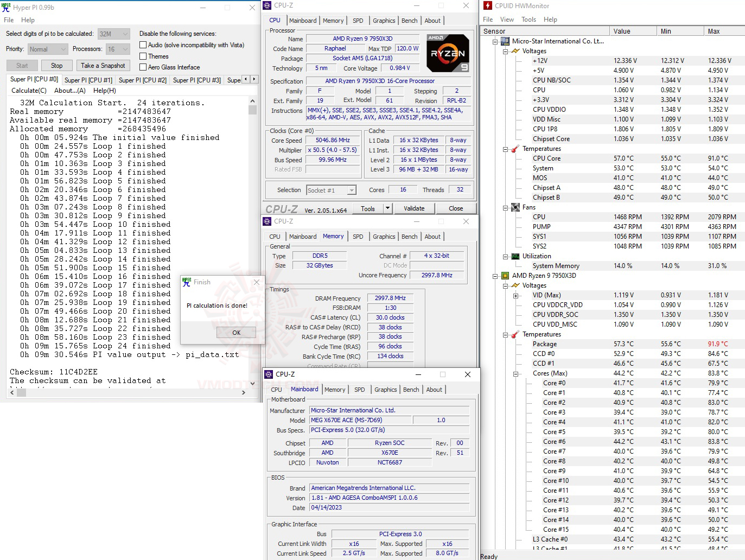Click the Finish dialog title icon

[x=187, y=282]
